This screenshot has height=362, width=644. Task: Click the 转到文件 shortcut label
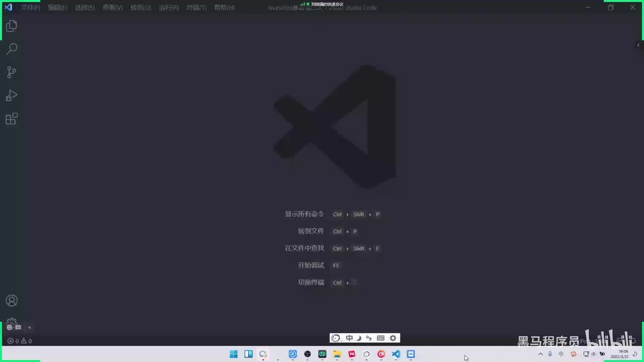coord(311,231)
